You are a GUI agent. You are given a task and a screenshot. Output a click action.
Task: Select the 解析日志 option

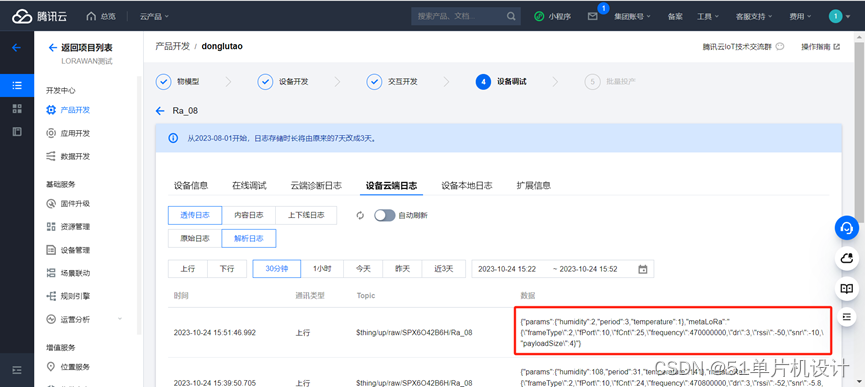click(x=249, y=239)
